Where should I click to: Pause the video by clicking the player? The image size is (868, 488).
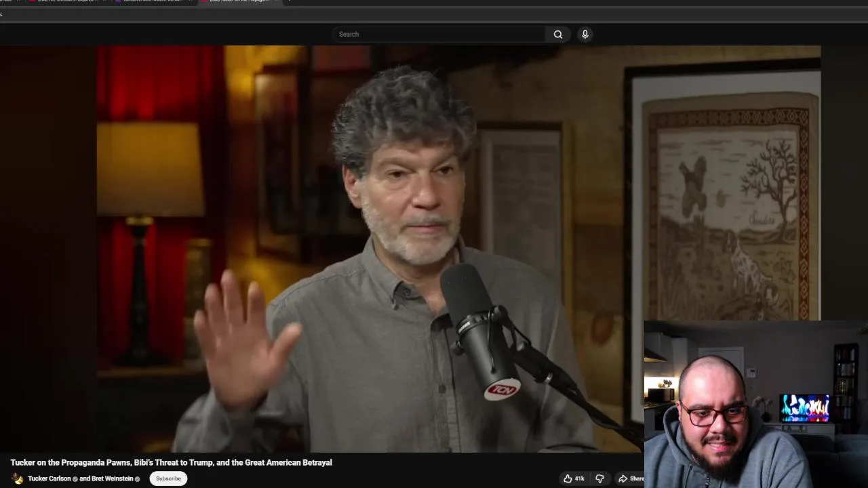410,249
